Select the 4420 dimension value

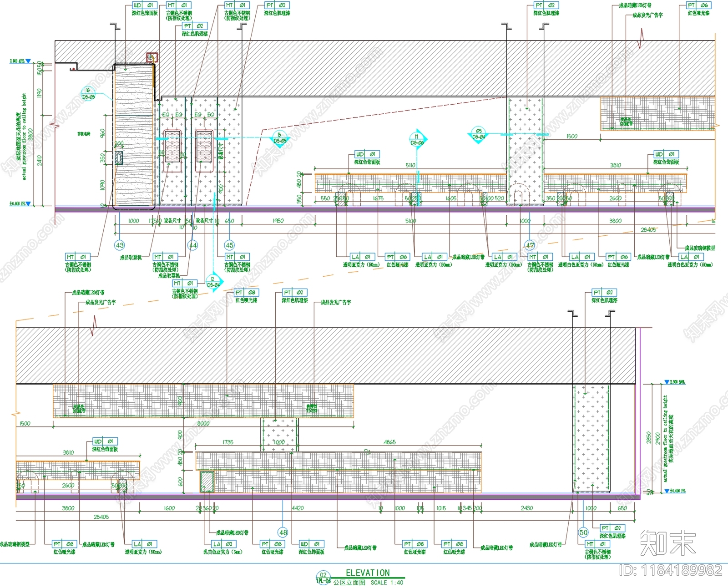pos(298,508)
